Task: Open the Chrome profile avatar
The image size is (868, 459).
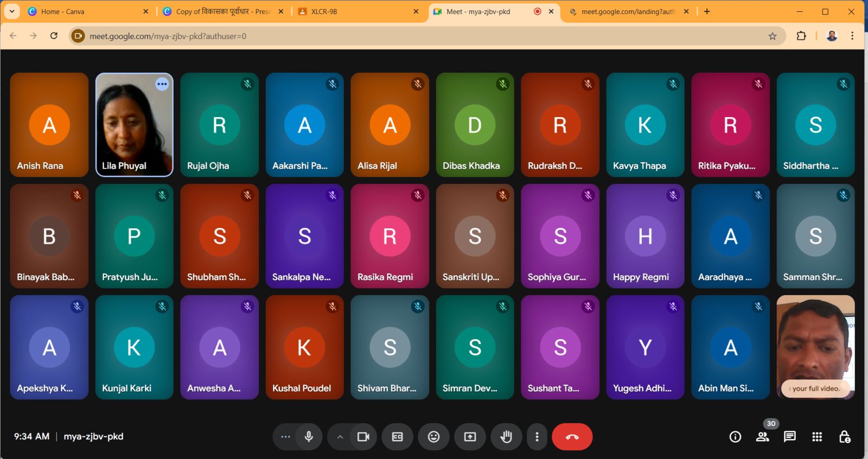Action: [x=832, y=36]
